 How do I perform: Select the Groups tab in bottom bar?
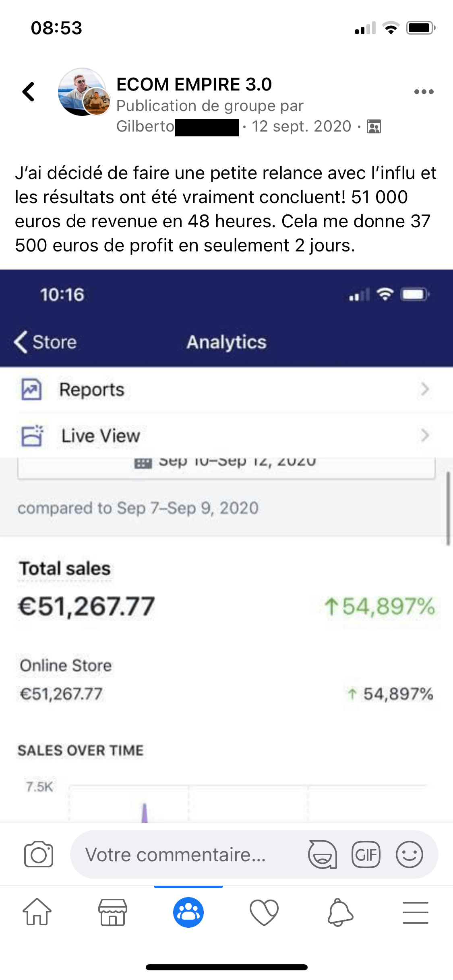188,912
